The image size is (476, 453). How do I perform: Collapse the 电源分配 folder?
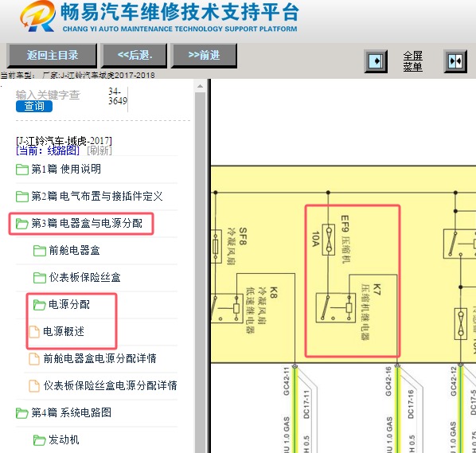(x=69, y=304)
